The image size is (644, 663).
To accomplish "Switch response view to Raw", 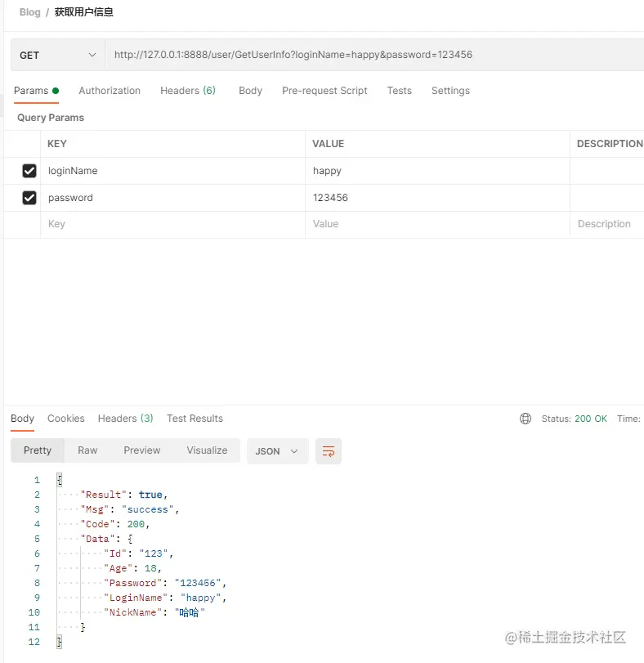I will click(87, 450).
